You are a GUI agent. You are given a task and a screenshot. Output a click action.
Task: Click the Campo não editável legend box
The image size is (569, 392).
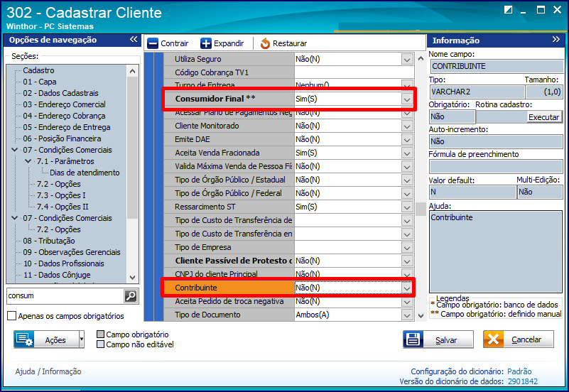pyautogui.click(x=101, y=344)
